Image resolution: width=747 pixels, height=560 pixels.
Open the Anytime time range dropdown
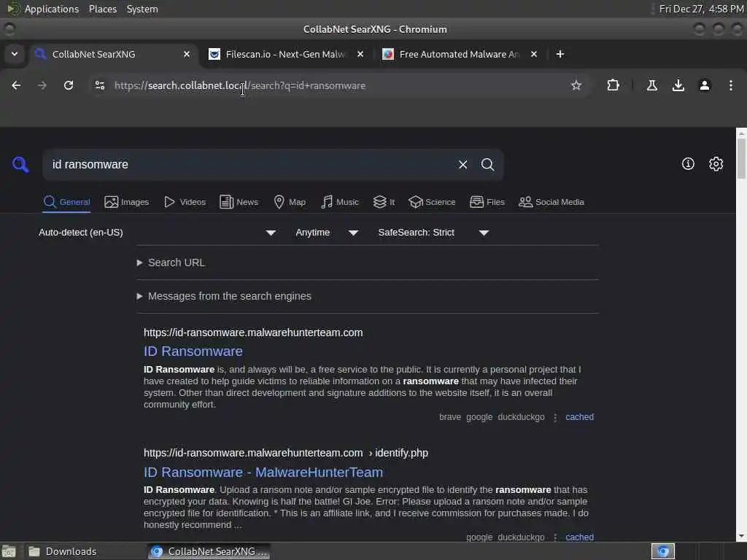click(x=326, y=233)
